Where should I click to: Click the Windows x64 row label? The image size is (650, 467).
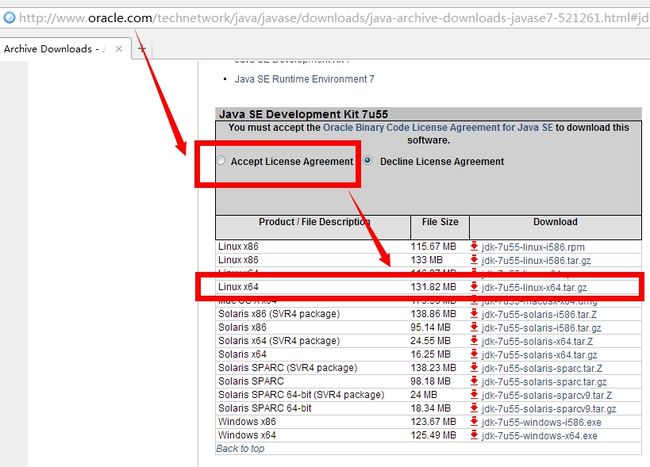click(247, 435)
